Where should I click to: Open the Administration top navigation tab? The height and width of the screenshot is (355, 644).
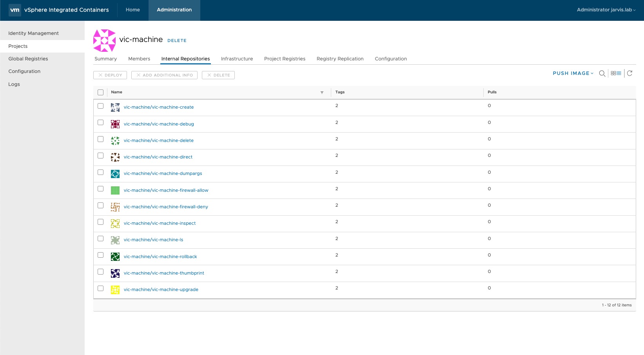coord(174,10)
